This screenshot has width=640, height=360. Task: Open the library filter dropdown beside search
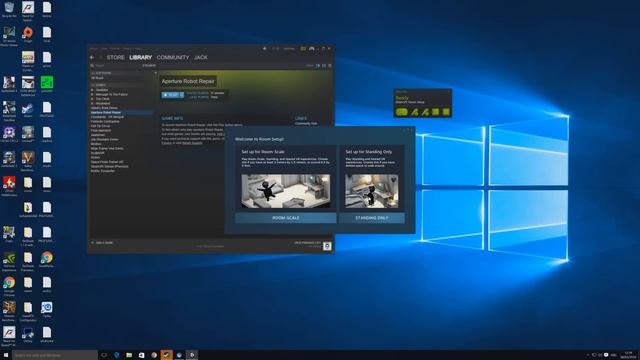[x=149, y=65]
